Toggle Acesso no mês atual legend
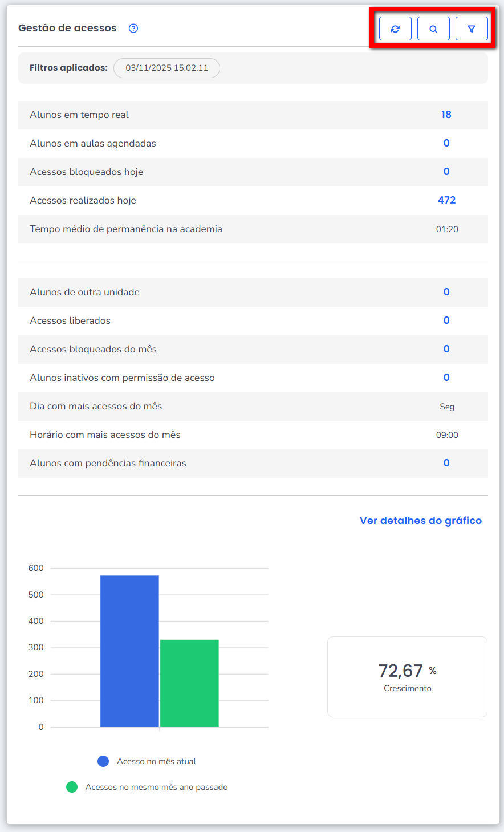This screenshot has height=832, width=504. point(147,761)
